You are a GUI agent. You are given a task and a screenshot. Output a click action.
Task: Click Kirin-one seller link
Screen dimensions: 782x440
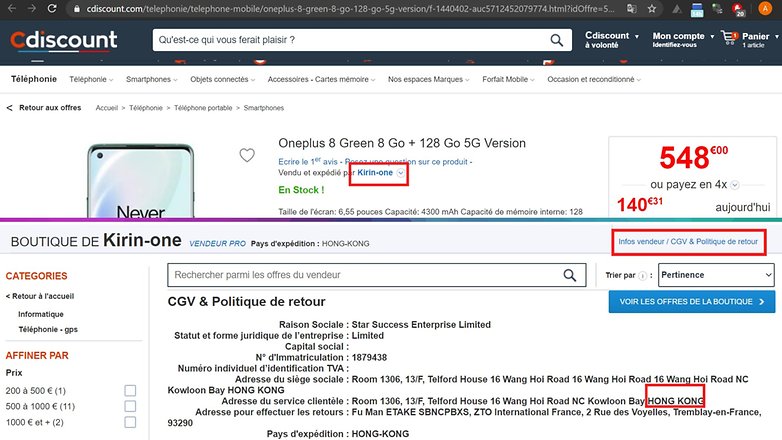point(375,173)
